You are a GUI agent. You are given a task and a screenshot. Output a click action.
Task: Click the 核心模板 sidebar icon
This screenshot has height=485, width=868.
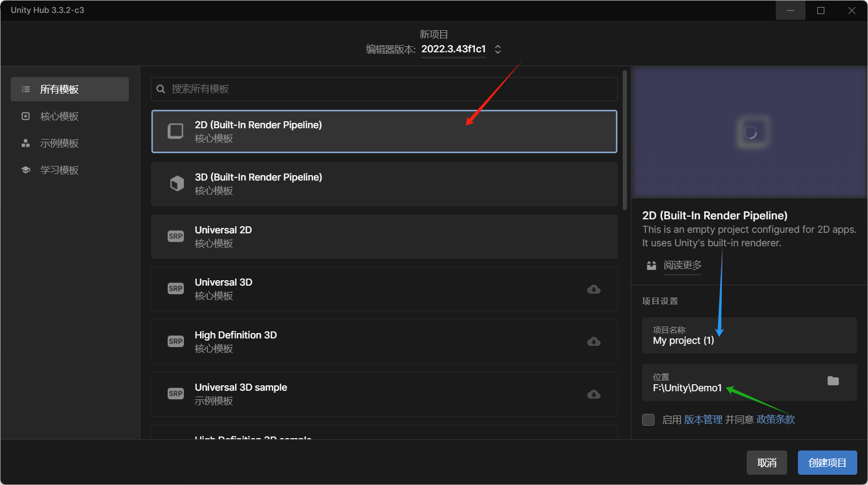25,116
